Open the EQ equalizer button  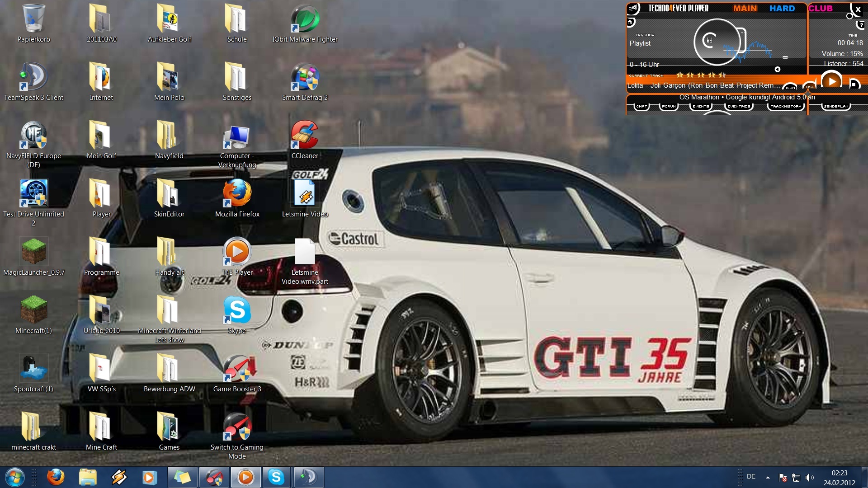(x=709, y=40)
